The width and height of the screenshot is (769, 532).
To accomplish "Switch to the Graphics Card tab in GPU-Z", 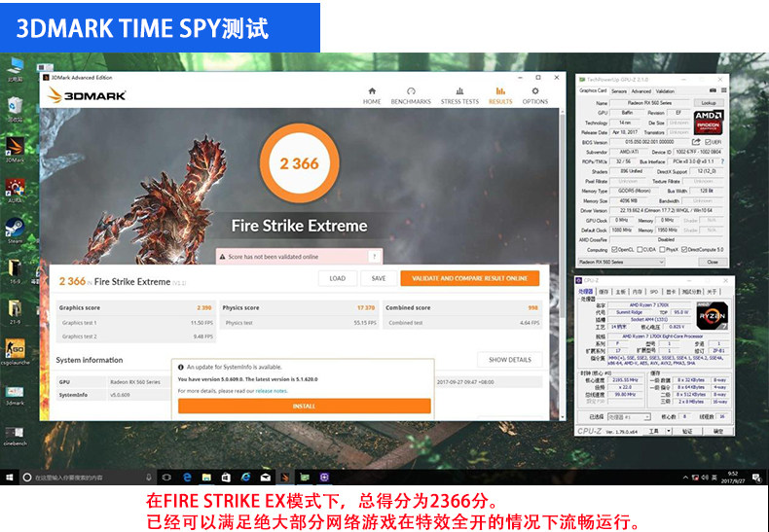I will click(x=593, y=90).
